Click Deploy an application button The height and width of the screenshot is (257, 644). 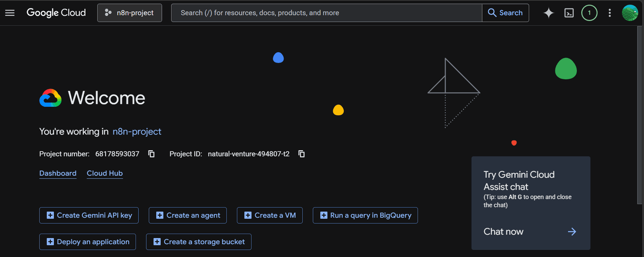click(87, 242)
